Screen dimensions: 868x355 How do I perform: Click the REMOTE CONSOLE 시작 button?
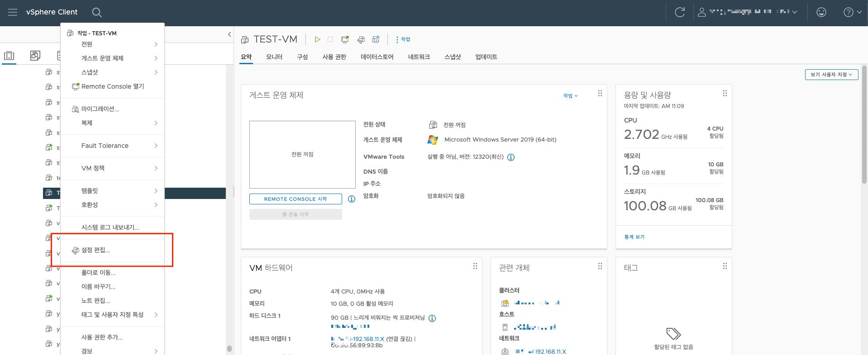pyautogui.click(x=296, y=199)
